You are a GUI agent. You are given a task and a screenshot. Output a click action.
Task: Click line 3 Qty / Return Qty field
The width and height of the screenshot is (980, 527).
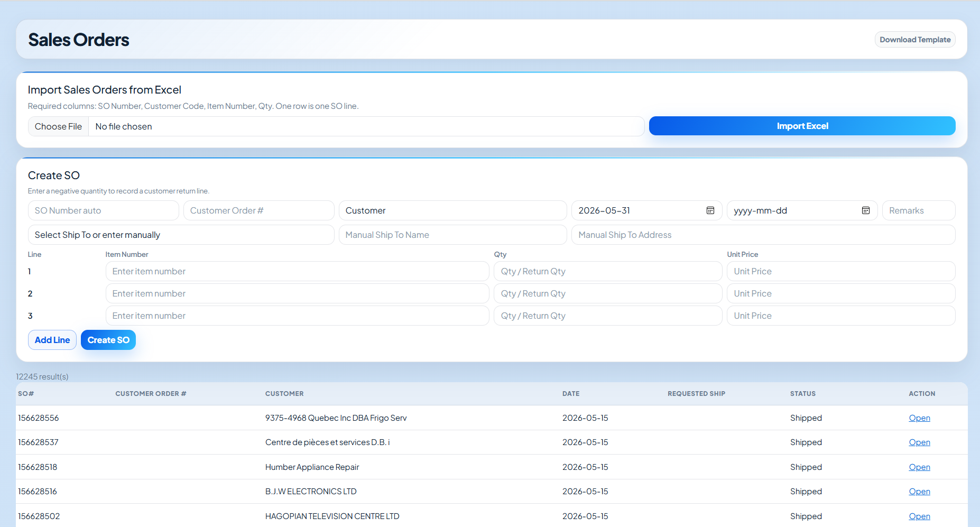[608, 316]
